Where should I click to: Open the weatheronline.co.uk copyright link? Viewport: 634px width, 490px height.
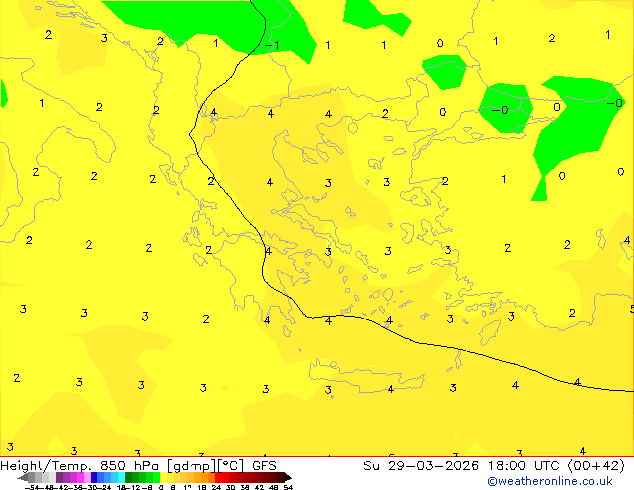550,481
